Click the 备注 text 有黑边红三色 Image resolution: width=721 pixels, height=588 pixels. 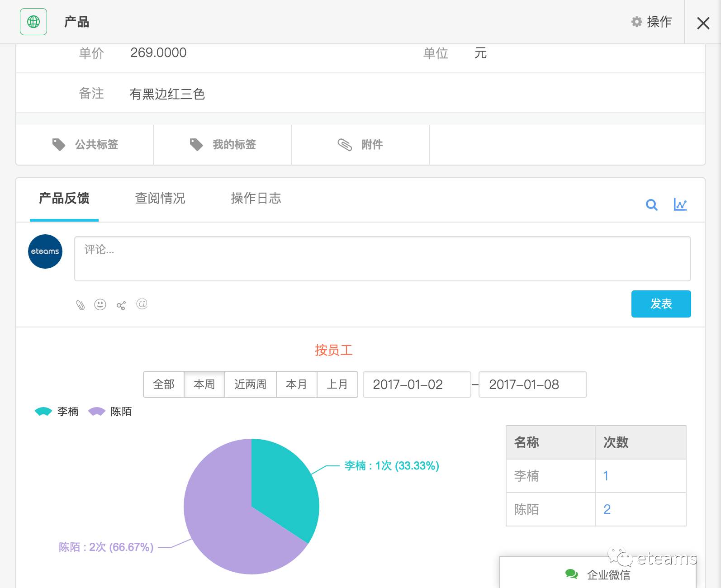click(167, 94)
